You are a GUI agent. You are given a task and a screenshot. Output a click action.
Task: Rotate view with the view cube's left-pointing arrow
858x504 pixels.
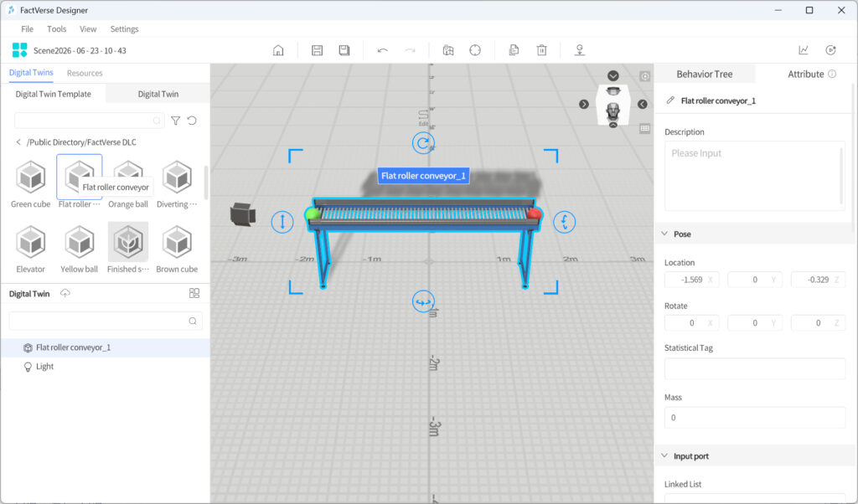click(x=643, y=105)
